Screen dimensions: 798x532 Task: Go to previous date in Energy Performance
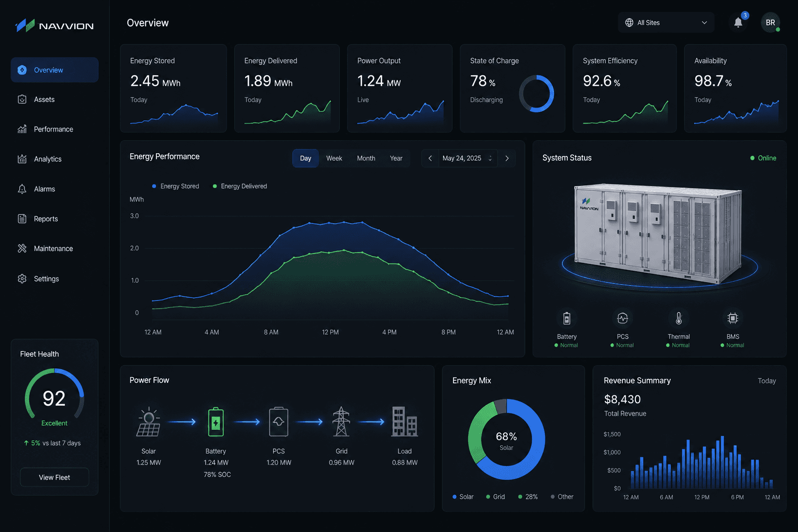pyautogui.click(x=430, y=158)
